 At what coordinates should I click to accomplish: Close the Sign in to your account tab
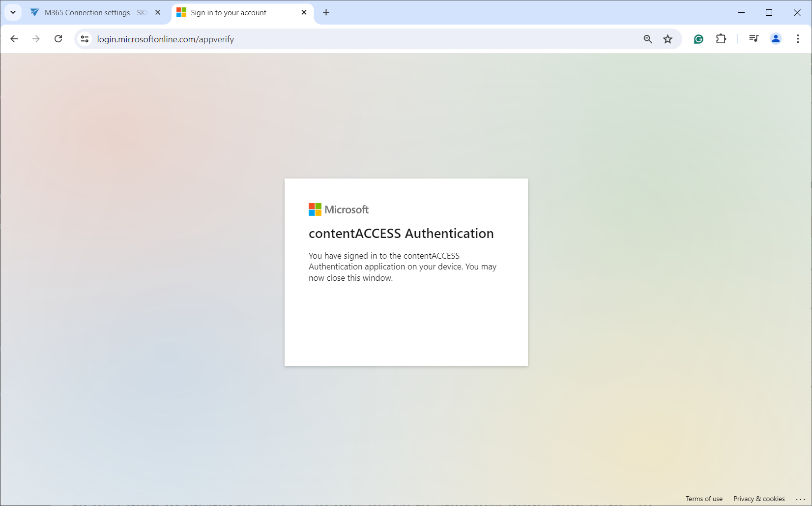point(304,13)
